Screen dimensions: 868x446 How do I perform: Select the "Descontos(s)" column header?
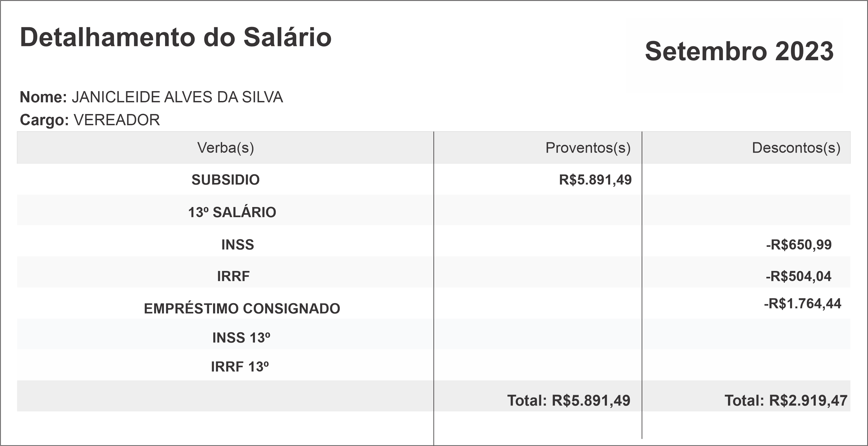(x=796, y=148)
